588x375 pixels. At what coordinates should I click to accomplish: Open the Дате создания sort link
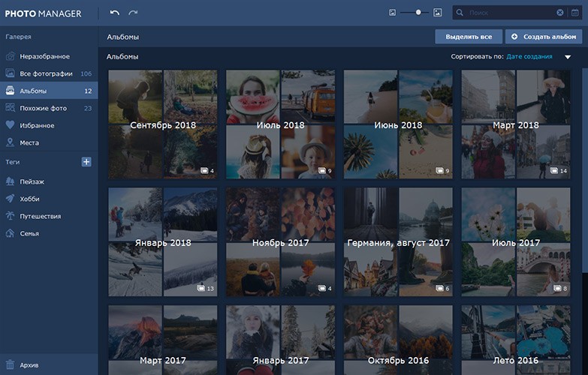click(529, 56)
